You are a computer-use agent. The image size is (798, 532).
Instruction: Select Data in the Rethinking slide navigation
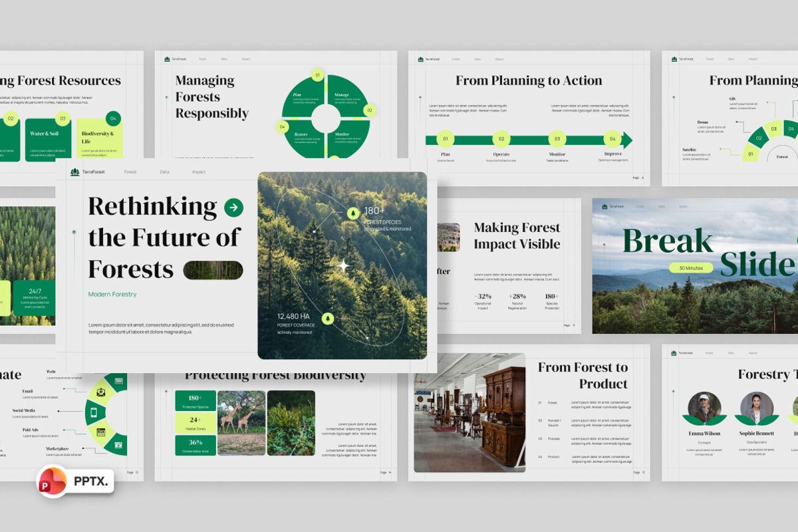164,172
